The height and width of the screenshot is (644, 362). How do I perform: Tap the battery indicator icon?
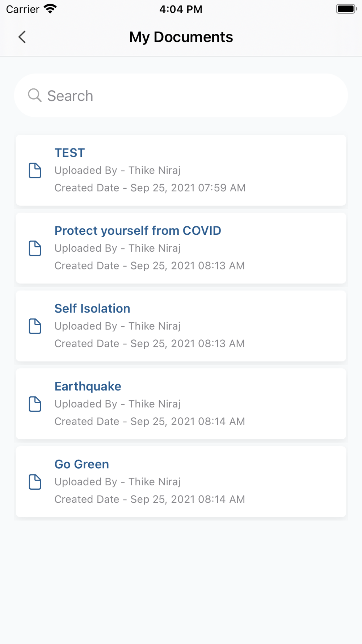pyautogui.click(x=346, y=9)
